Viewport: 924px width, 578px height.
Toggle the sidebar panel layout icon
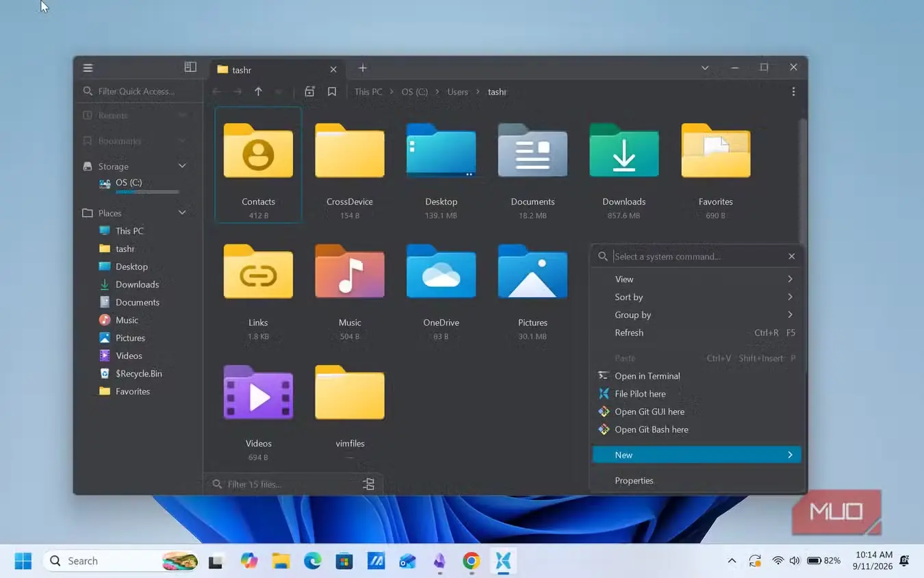[x=190, y=67]
